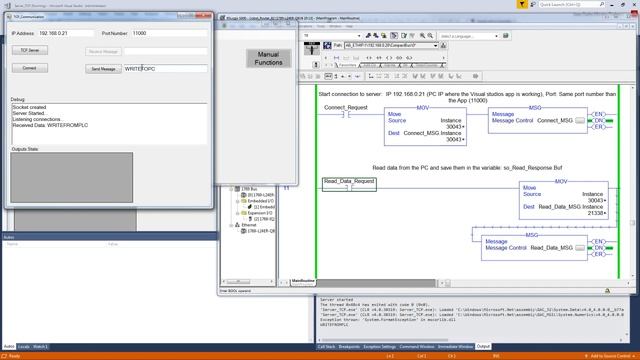Click the Debug log text box
This screenshot has width=640, height=360.
coord(109,124)
